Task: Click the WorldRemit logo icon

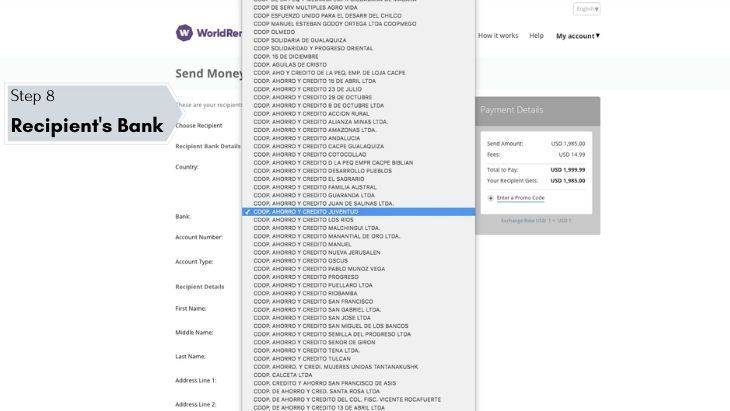Action: pos(184,33)
